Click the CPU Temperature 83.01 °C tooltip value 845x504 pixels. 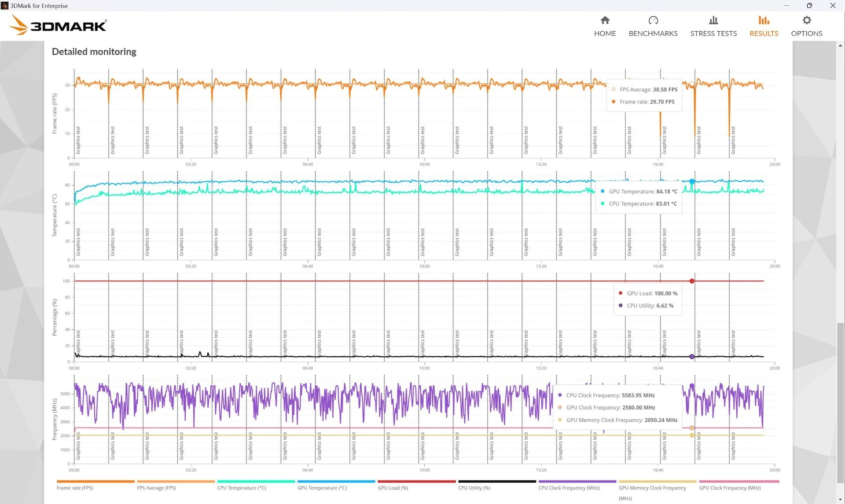(666, 204)
